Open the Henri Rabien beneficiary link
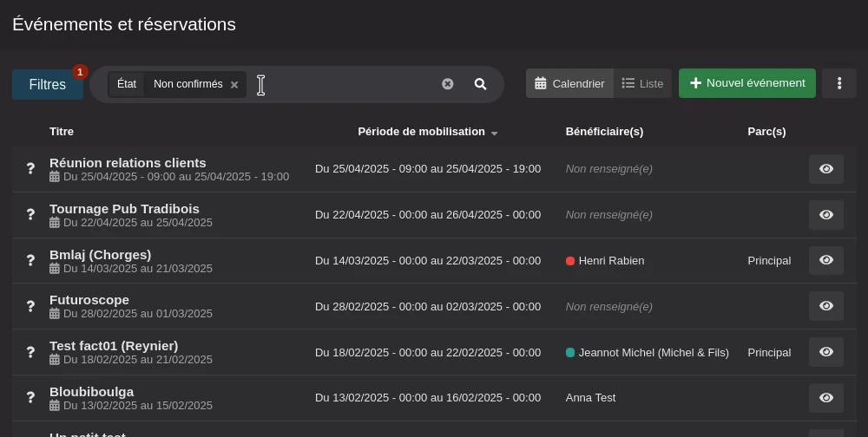868x437 pixels. pos(611,261)
